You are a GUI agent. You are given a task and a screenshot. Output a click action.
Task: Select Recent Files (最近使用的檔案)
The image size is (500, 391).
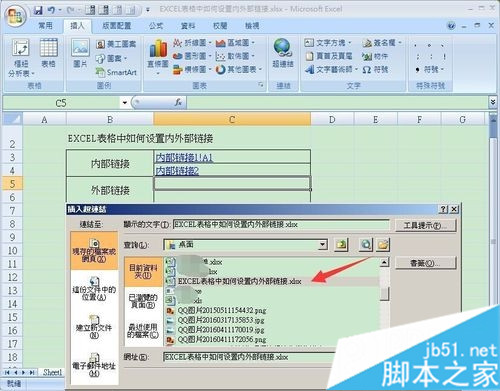[x=143, y=331]
